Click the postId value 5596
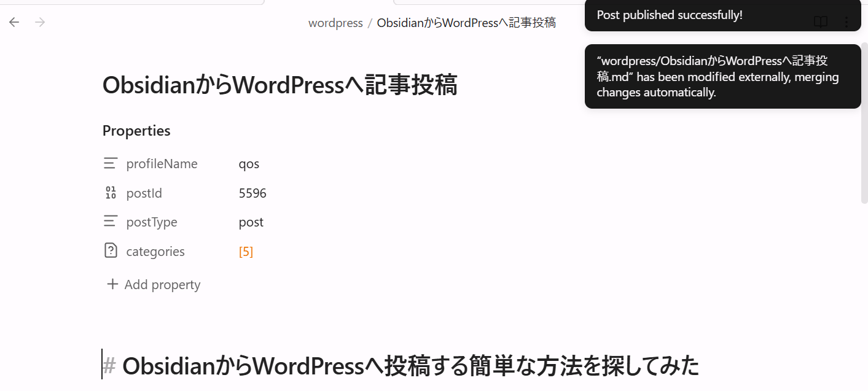868x391 pixels. (x=252, y=193)
